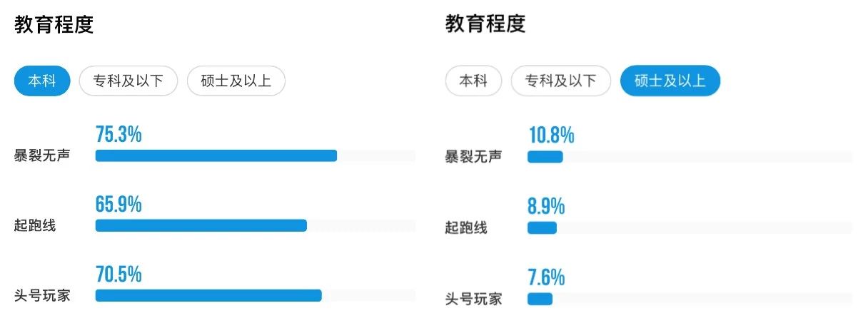Click the 教育程度 heading above the highlighted 本科

pos(54,24)
